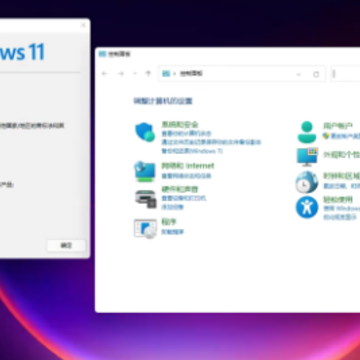
Task: Click Control Panel icon in window title bar
Action: click(x=103, y=54)
